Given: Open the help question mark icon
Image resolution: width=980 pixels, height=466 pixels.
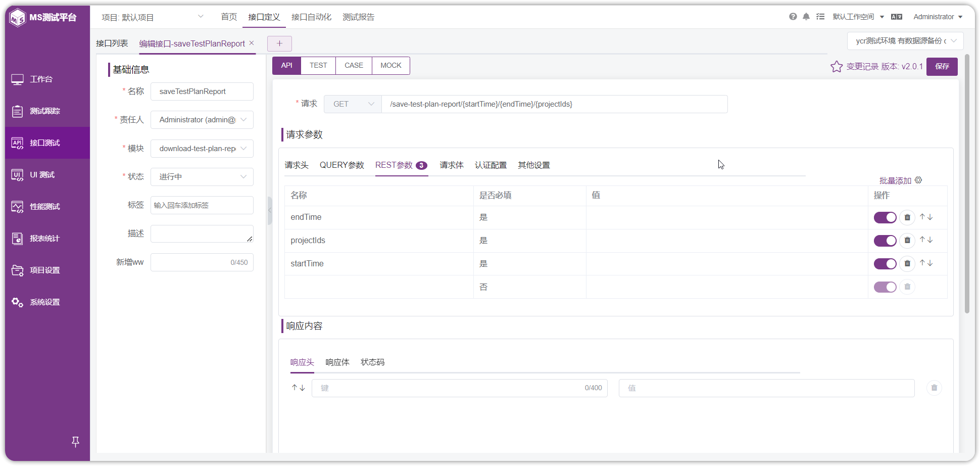Looking at the screenshot, I should 793,17.
